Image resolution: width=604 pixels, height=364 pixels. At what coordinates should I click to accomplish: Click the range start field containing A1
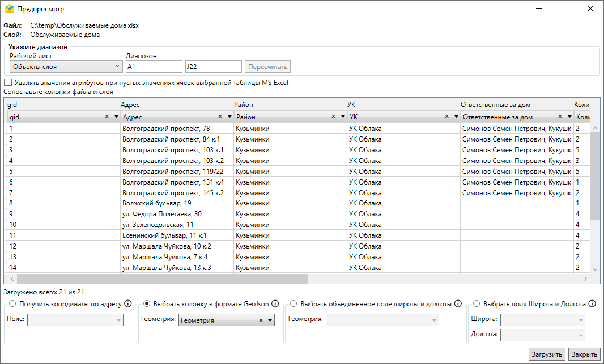coord(154,67)
